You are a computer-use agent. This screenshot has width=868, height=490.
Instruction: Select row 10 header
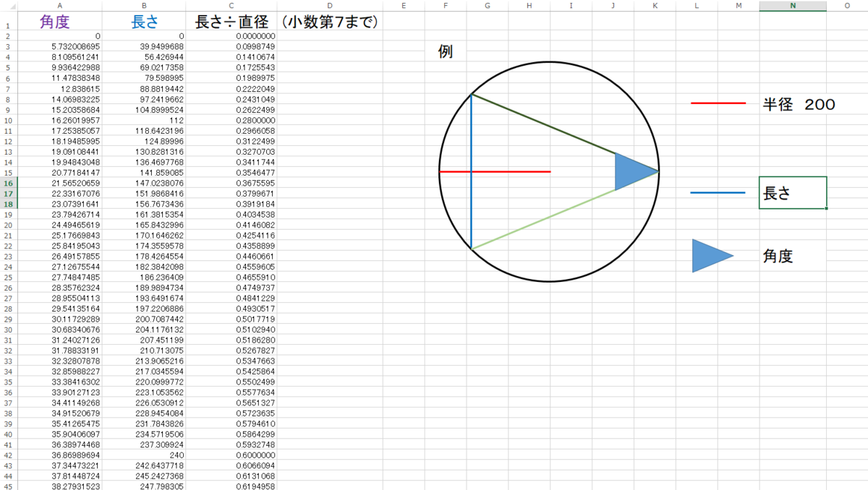point(8,120)
